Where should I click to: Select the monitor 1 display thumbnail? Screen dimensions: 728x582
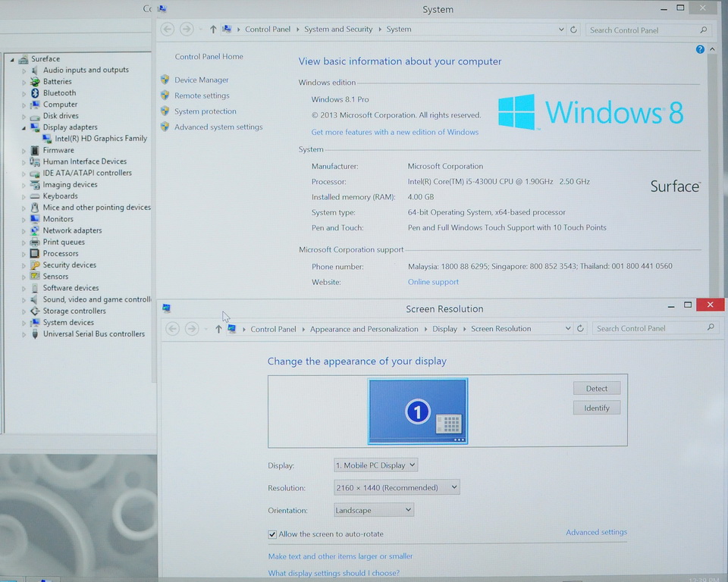click(418, 411)
